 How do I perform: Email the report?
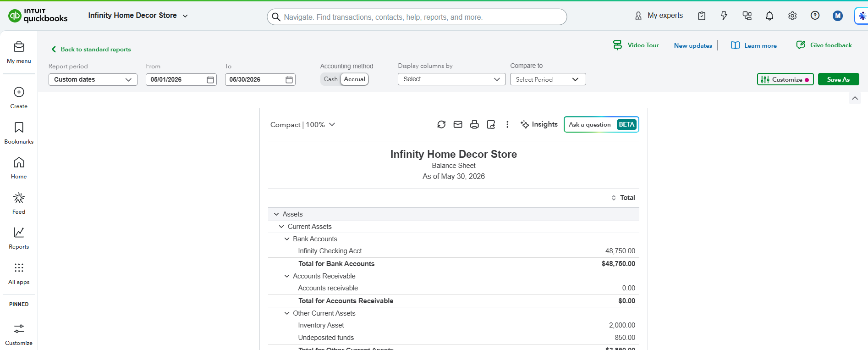(x=458, y=124)
